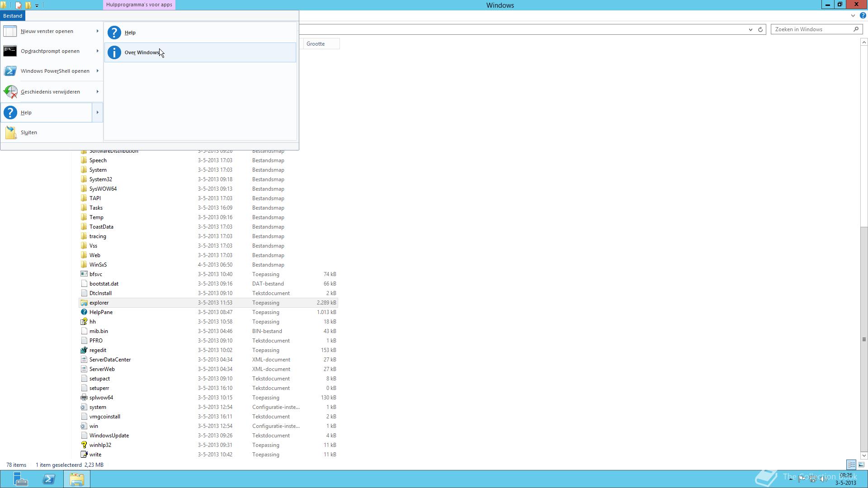Viewport: 868px width, 488px height.
Task: Select Nieuw venster openen menu item
Action: (47, 31)
